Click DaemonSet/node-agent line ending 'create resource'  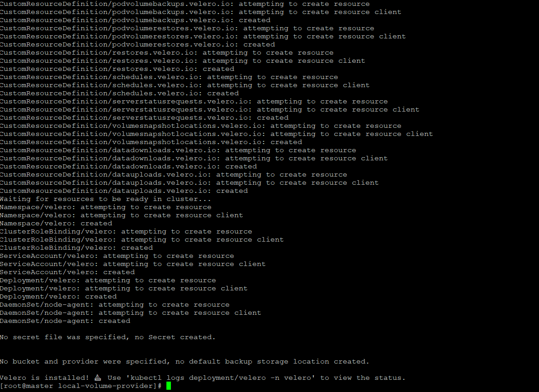pyautogui.click(x=115, y=305)
